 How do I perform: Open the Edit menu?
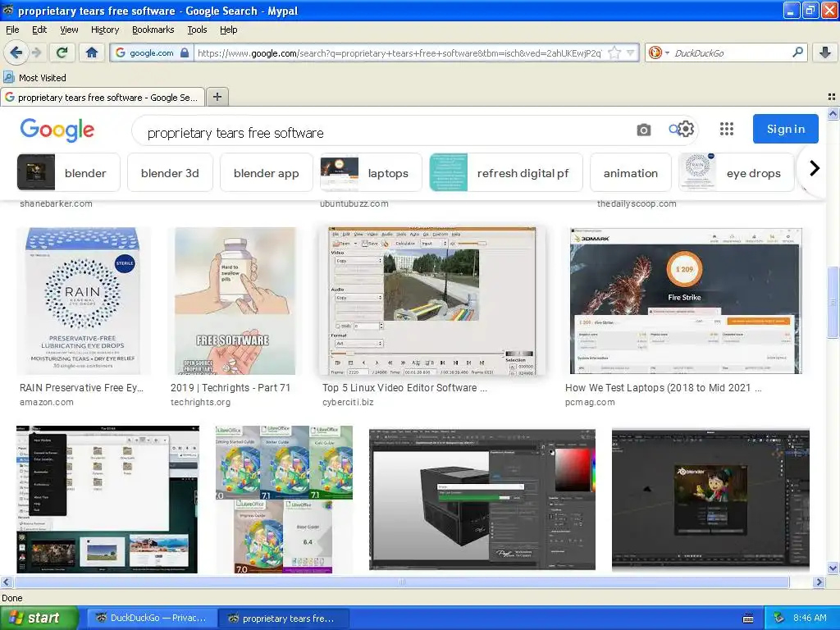pyautogui.click(x=39, y=30)
